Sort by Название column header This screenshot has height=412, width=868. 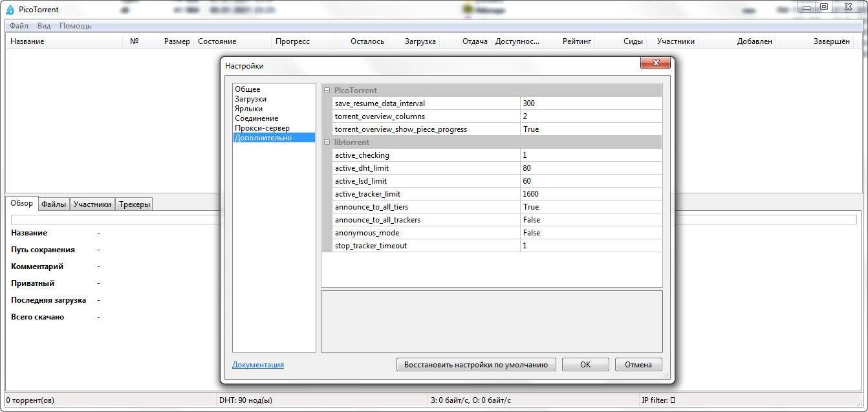click(x=65, y=41)
